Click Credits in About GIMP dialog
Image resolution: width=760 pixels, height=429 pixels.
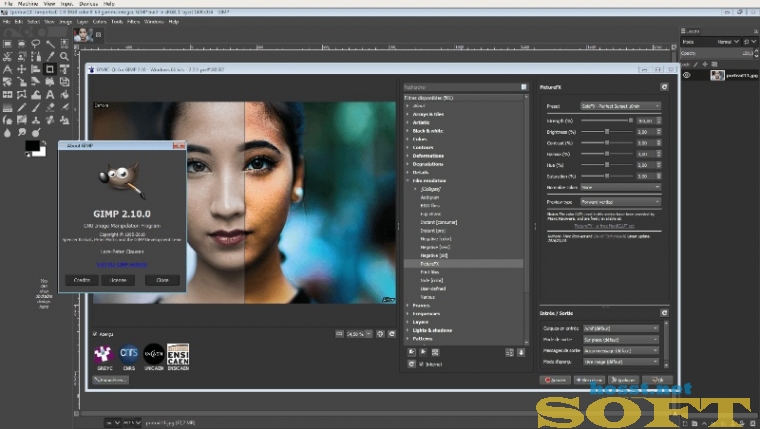click(82, 280)
